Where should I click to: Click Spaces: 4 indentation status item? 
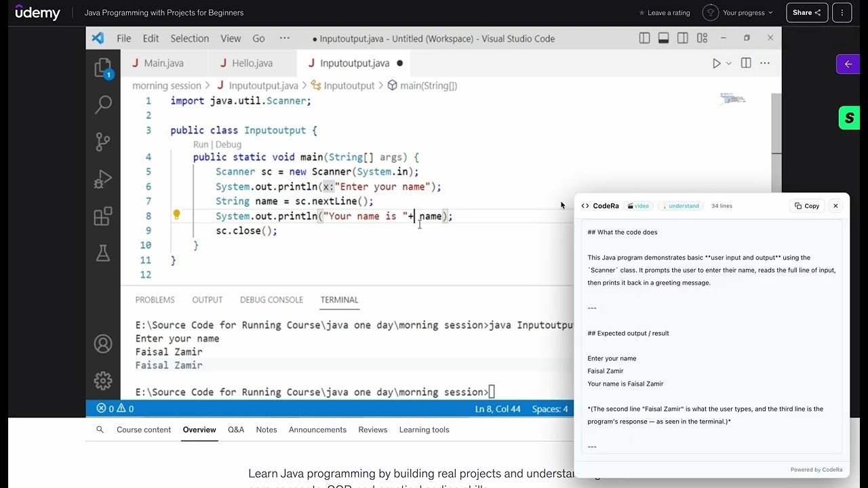[x=550, y=409]
